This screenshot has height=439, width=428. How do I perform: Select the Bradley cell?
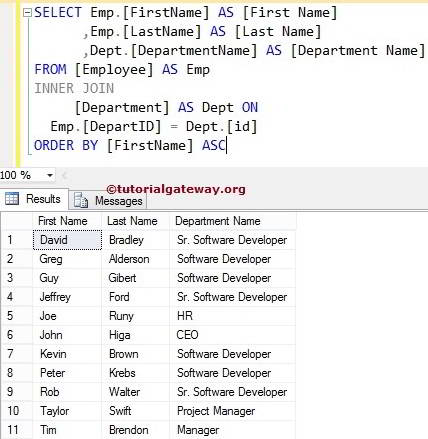[x=136, y=240]
